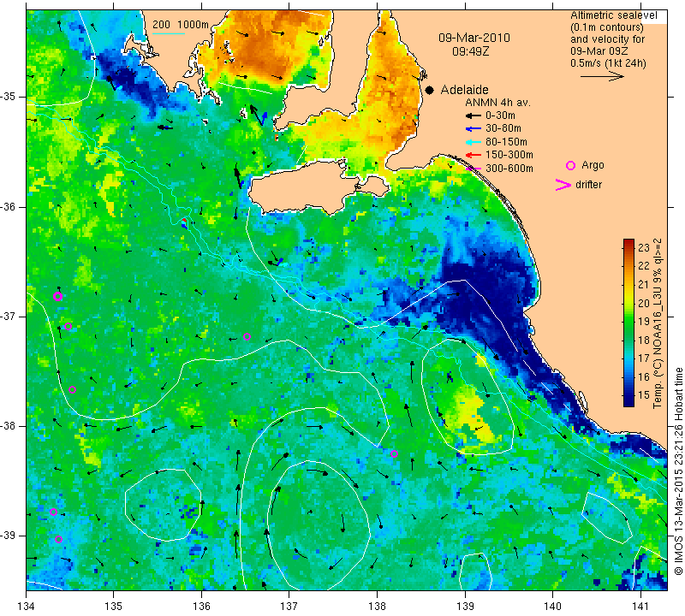Image resolution: width=685 pixels, height=616 pixels.
Task: Click the 'Adelaide' city label
Action: pos(464,90)
